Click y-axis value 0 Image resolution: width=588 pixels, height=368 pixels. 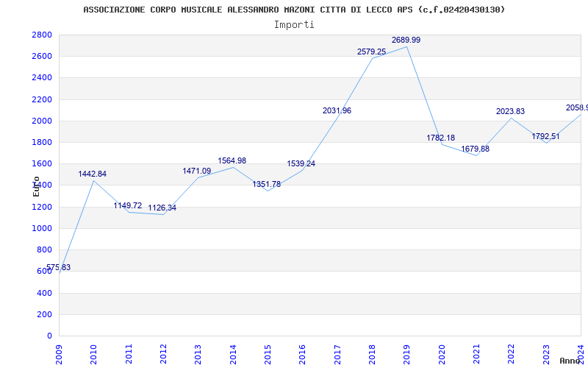[49, 336]
